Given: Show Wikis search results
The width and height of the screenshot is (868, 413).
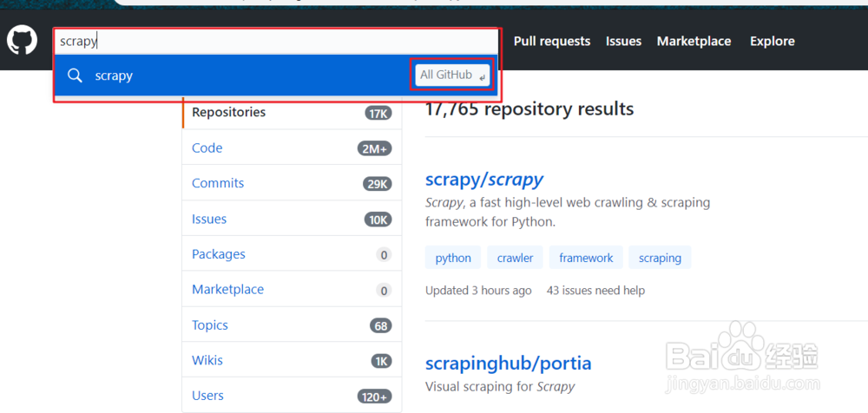Looking at the screenshot, I should 293,360.
